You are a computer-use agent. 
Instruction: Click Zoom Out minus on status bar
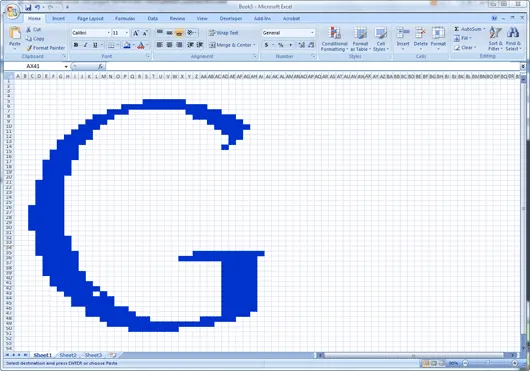point(465,364)
